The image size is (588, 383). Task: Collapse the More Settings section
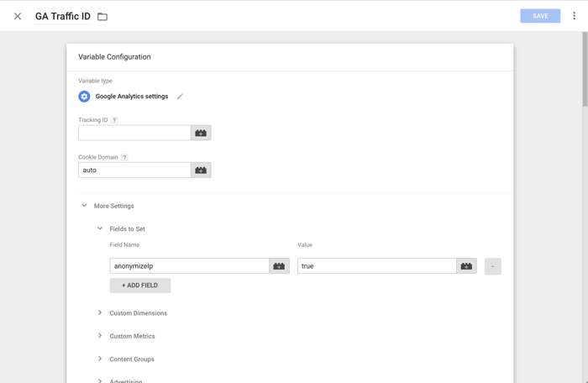tap(84, 206)
